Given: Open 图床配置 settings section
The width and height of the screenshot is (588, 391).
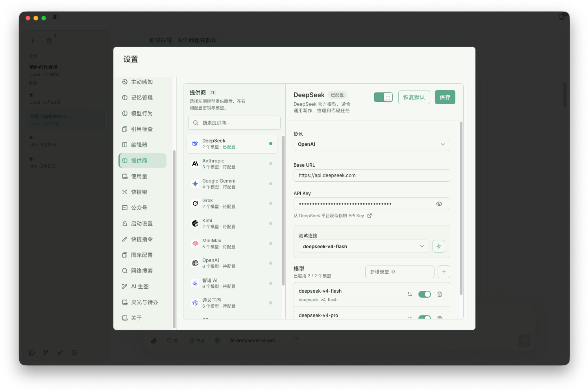Looking at the screenshot, I should click(142, 255).
